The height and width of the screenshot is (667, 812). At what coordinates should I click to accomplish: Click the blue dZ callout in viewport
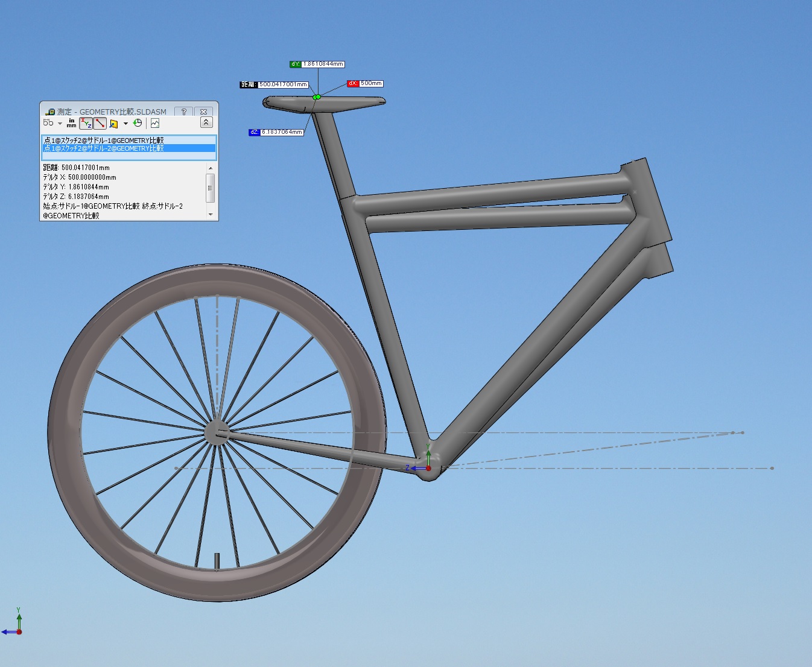(276, 132)
